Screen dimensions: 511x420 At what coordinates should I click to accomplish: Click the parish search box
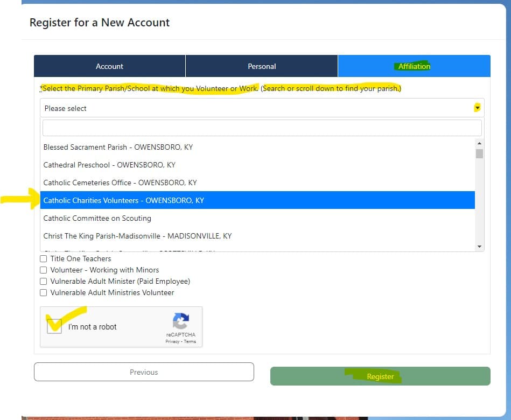[x=262, y=128]
